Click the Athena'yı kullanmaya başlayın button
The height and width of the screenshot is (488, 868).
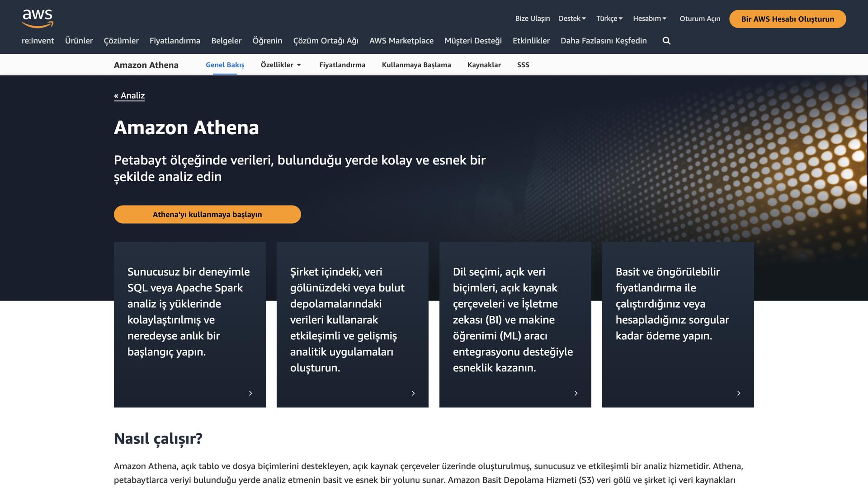(207, 214)
